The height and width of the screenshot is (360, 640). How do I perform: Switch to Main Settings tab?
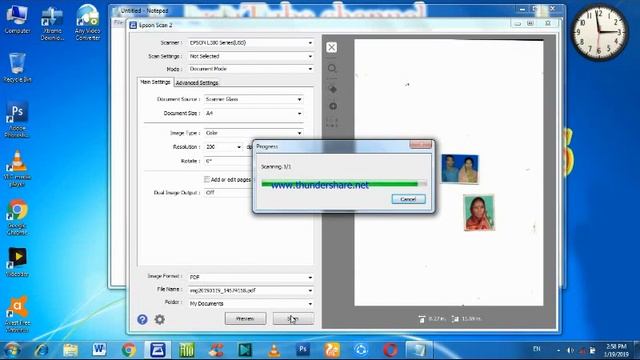[x=156, y=82]
